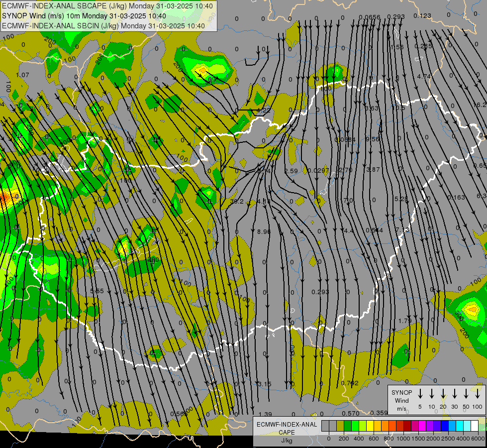This screenshot has height=448, width=487.
Task: Click the 30.2 wind value on the map
Action: click(237, 202)
